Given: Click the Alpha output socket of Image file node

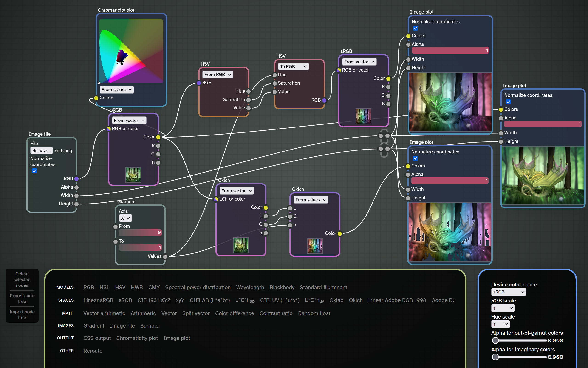Looking at the screenshot, I should pos(76,187).
